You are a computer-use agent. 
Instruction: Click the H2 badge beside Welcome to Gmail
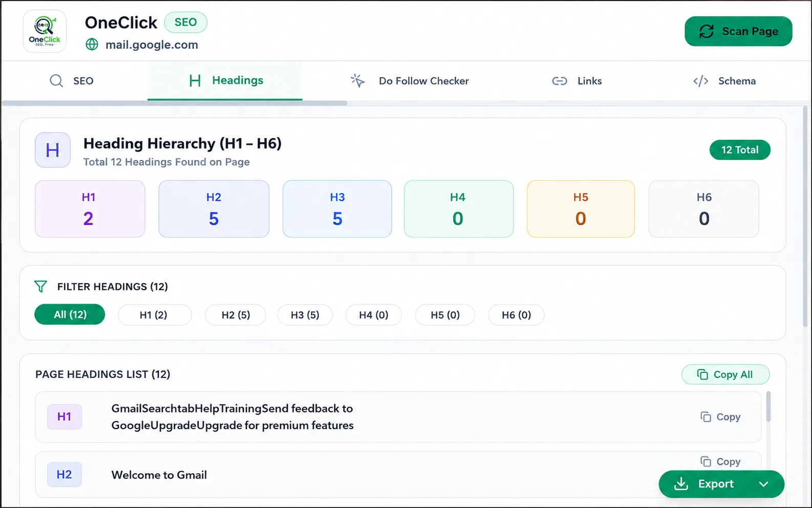pyautogui.click(x=65, y=475)
